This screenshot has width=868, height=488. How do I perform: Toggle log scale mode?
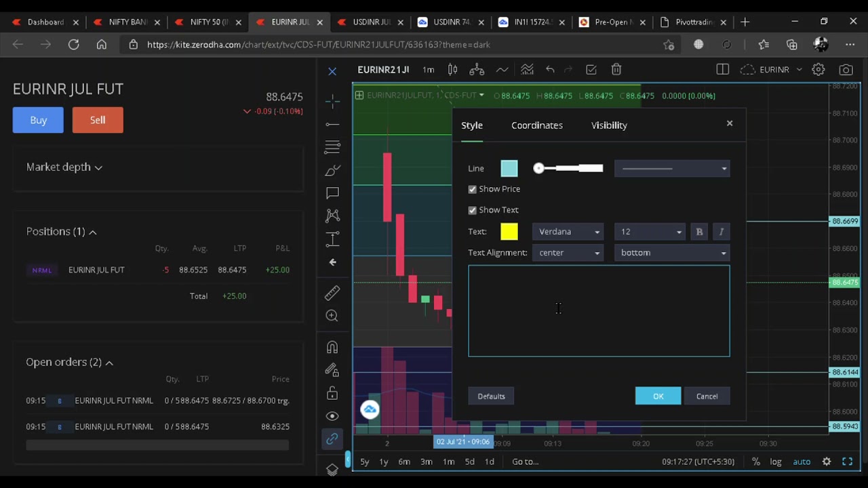[776, 462]
